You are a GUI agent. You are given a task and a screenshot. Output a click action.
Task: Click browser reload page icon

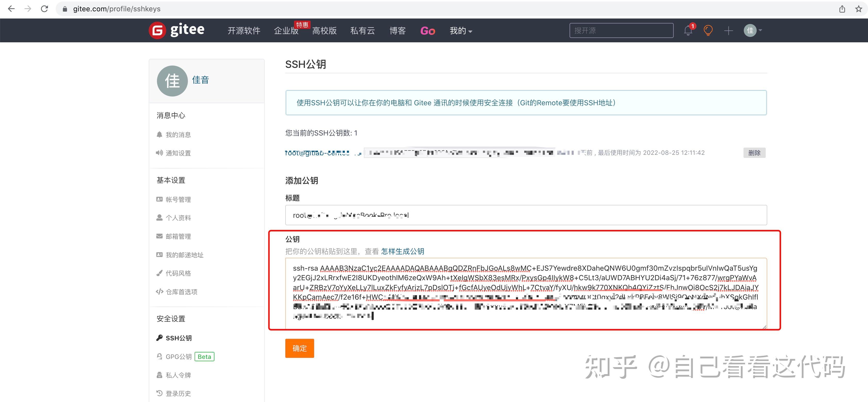click(x=45, y=9)
